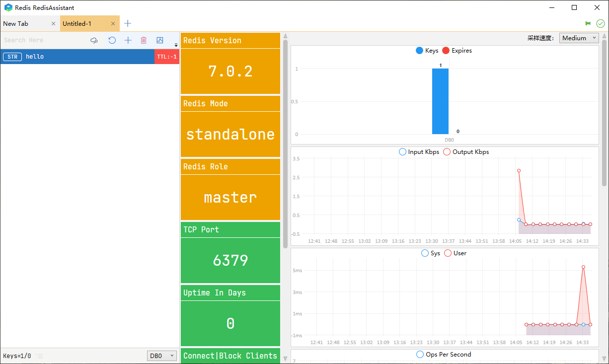This screenshot has width=609, height=364.
Task: Focus the Search Here input field
Action: [45, 40]
